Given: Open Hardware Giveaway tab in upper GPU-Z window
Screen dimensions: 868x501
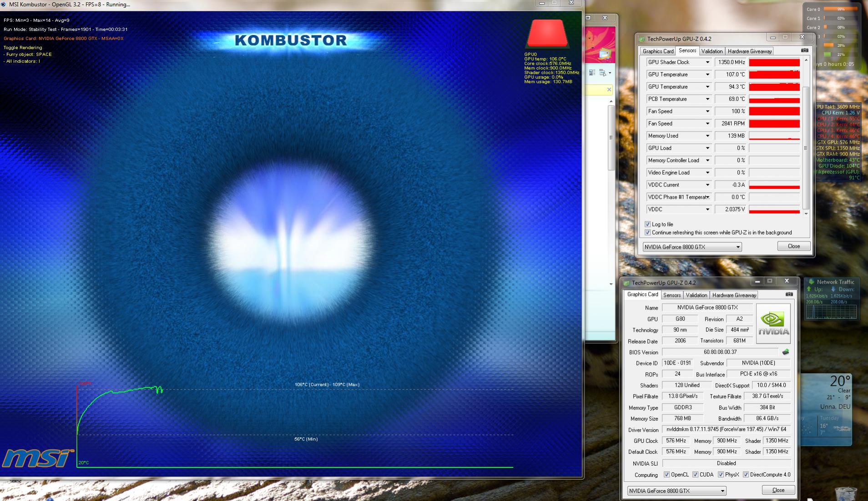Looking at the screenshot, I should point(750,51).
